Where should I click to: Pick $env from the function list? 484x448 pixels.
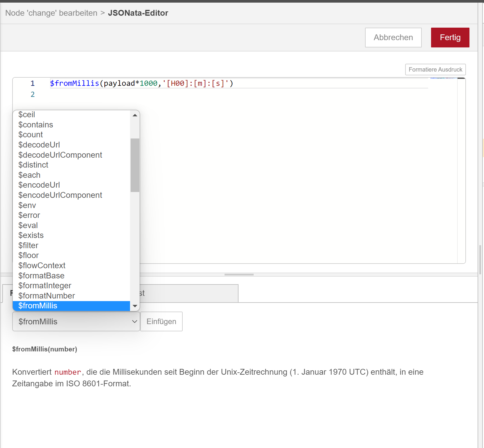click(x=72, y=205)
